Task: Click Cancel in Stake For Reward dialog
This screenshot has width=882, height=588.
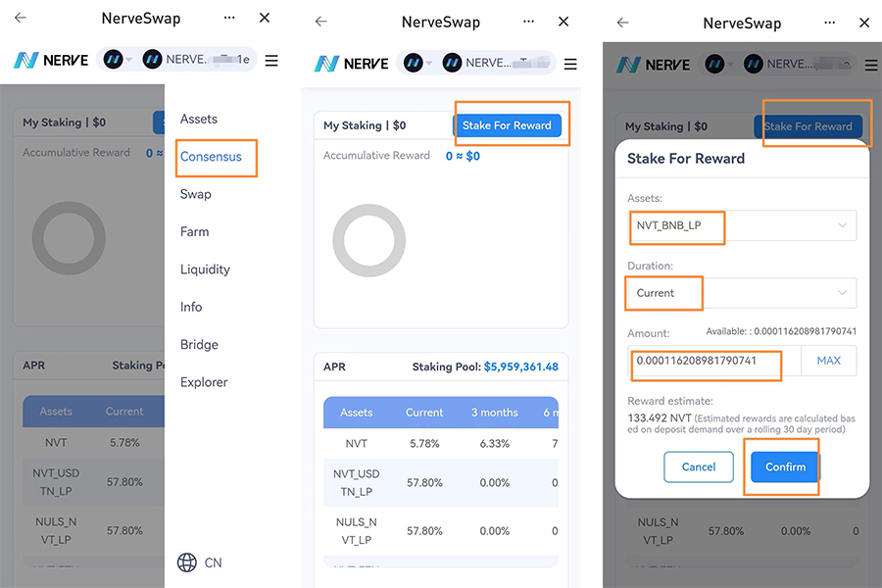Action: [x=699, y=467]
